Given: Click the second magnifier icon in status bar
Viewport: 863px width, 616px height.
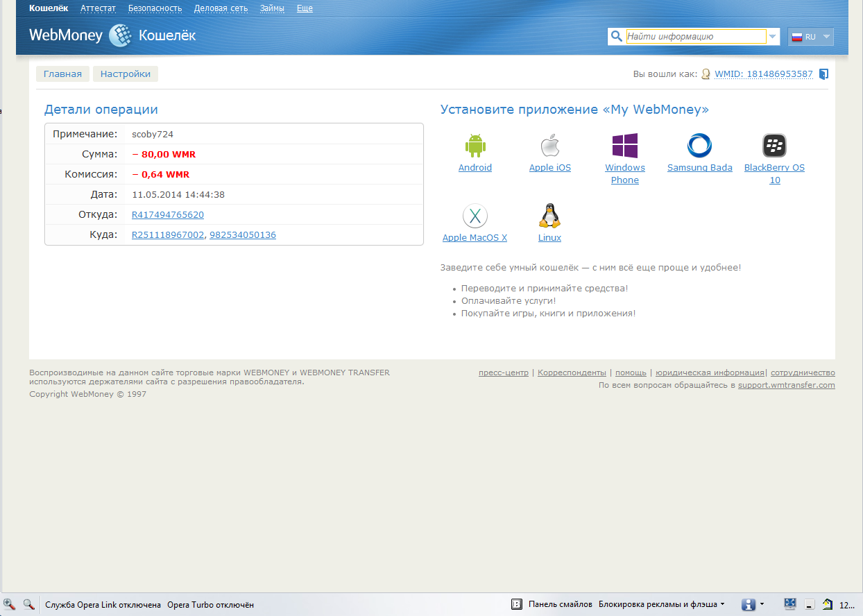Looking at the screenshot, I should point(29,604).
